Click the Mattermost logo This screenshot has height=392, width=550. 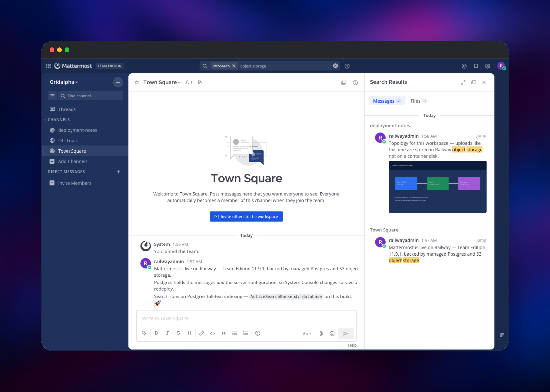73,66
